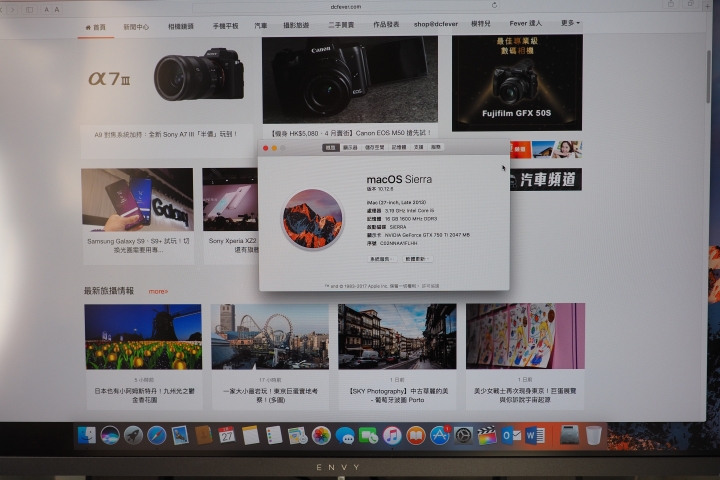720x480 pixels.
Task: Open Microsoft Outlook from the dock
Action: 511,435
